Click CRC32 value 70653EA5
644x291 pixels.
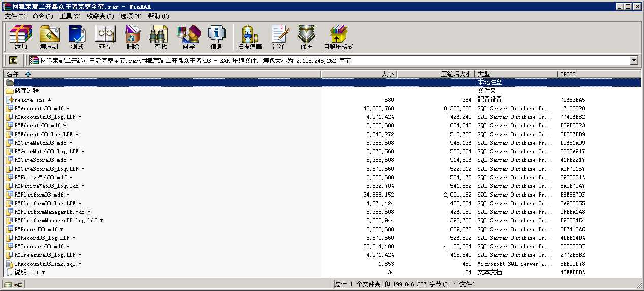click(x=572, y=100)
